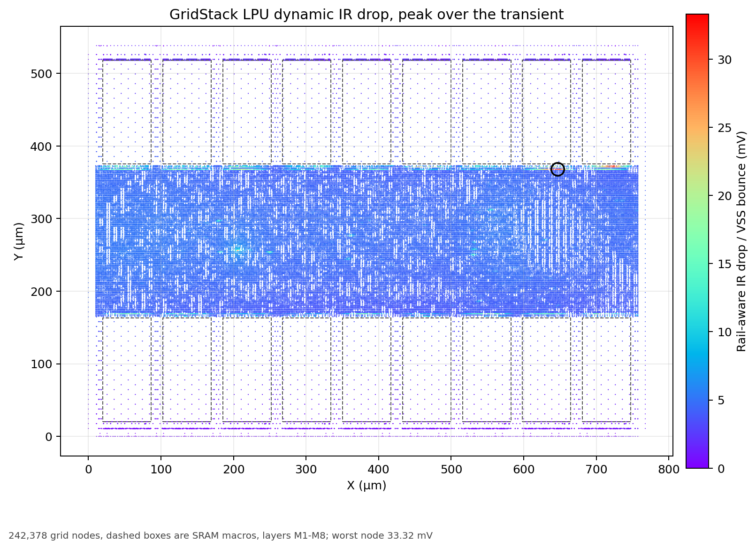
Task: Click the 'X (µm)' axis label
Action: (x=367, y=486)
